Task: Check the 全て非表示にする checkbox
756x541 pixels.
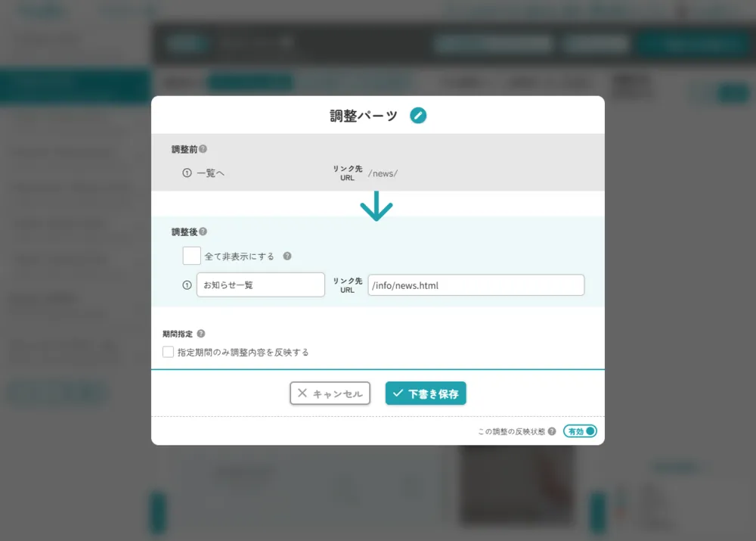Action: (x=191, y=256)
